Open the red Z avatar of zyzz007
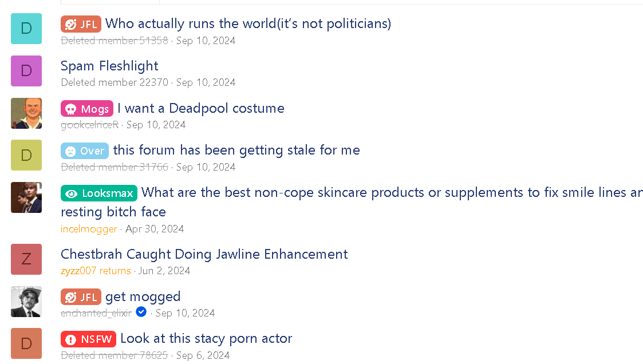Image resolution: width=643 pixels, height=364 pixels. tap(26, 259)
